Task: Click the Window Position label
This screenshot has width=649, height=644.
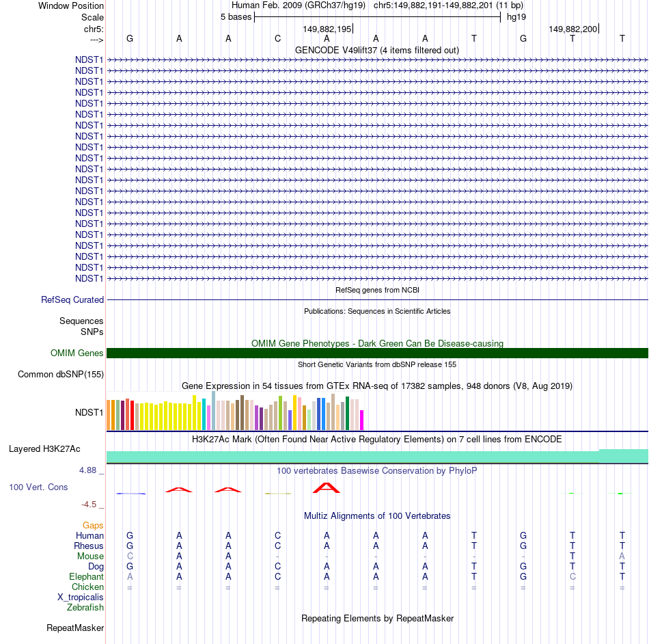Action: coord(71,5)
